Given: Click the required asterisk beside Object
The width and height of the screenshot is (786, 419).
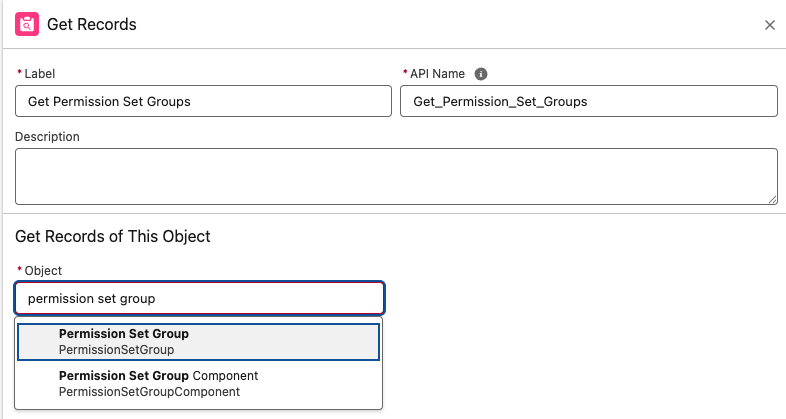Looking at the screenshot, I should [x=19, y=271].
